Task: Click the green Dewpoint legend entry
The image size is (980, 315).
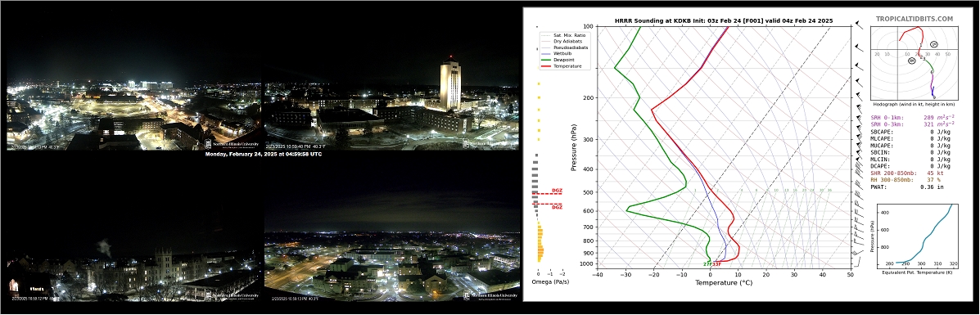Action: click(x=558, y=60)
